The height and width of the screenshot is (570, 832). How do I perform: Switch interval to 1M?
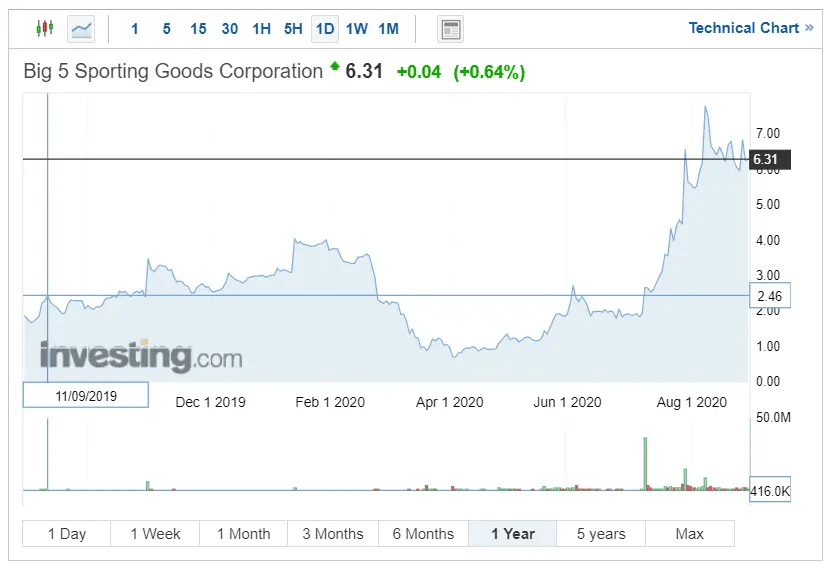(388, 29)
